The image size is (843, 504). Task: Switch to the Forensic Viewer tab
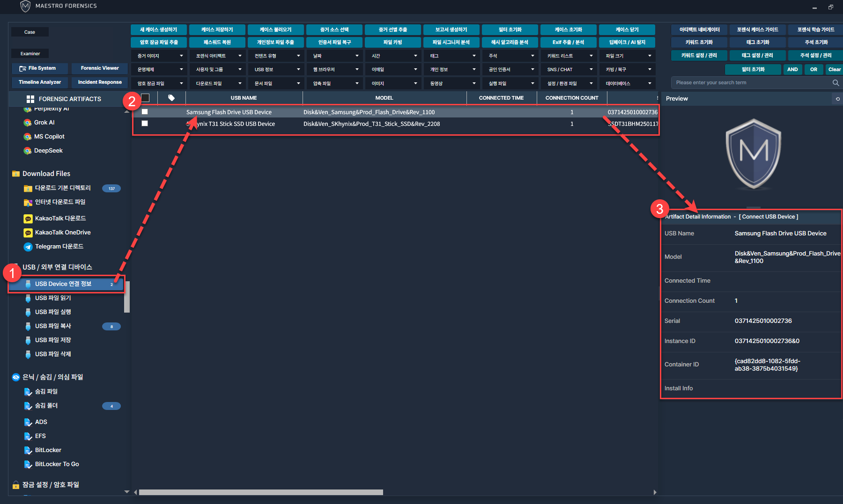(100, 68)
